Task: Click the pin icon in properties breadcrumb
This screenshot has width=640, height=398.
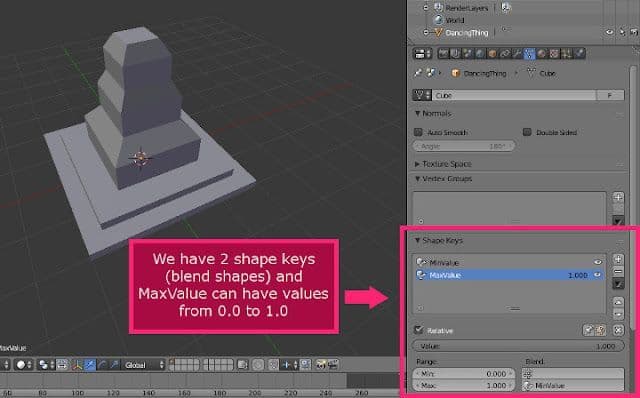Action: (418, 73)
